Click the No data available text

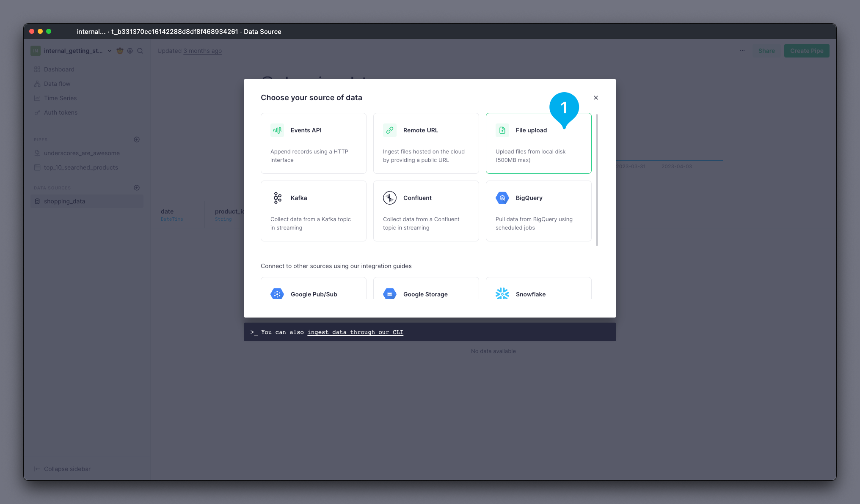point(493,351)
